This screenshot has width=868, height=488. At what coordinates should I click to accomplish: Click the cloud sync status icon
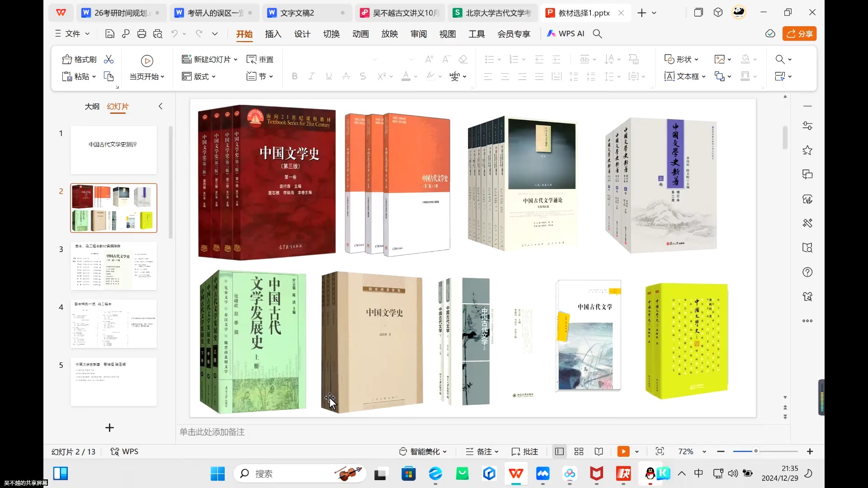[x=770, y=34]
